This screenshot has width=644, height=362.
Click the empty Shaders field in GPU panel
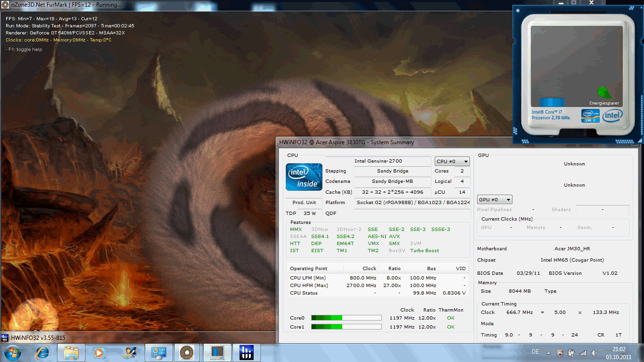click(603, 209)
